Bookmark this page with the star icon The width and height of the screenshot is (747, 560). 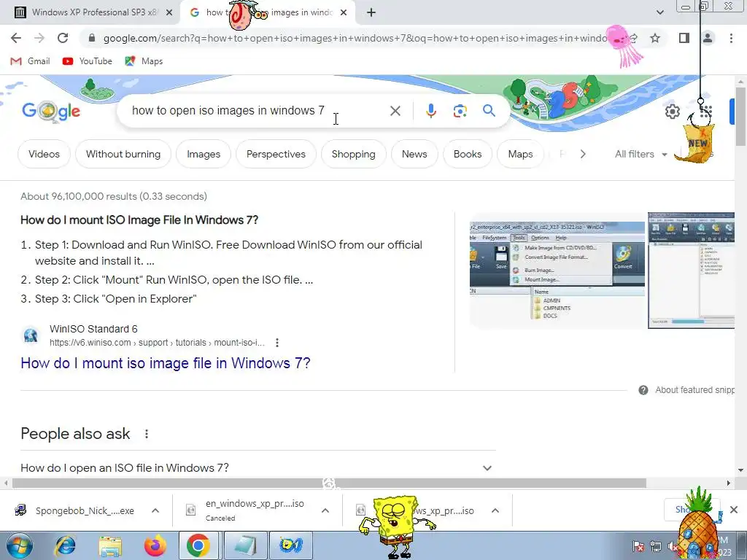(x=655, y=38)
